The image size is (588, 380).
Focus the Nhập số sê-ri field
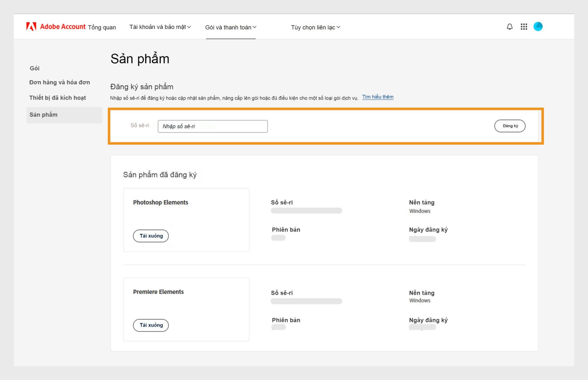pos(213,126)
